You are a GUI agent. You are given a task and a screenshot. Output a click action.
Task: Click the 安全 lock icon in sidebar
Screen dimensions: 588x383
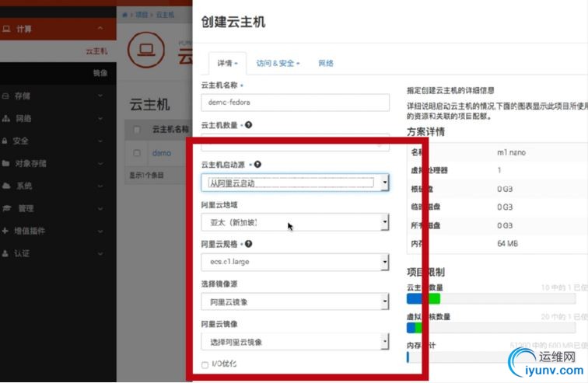5,141
